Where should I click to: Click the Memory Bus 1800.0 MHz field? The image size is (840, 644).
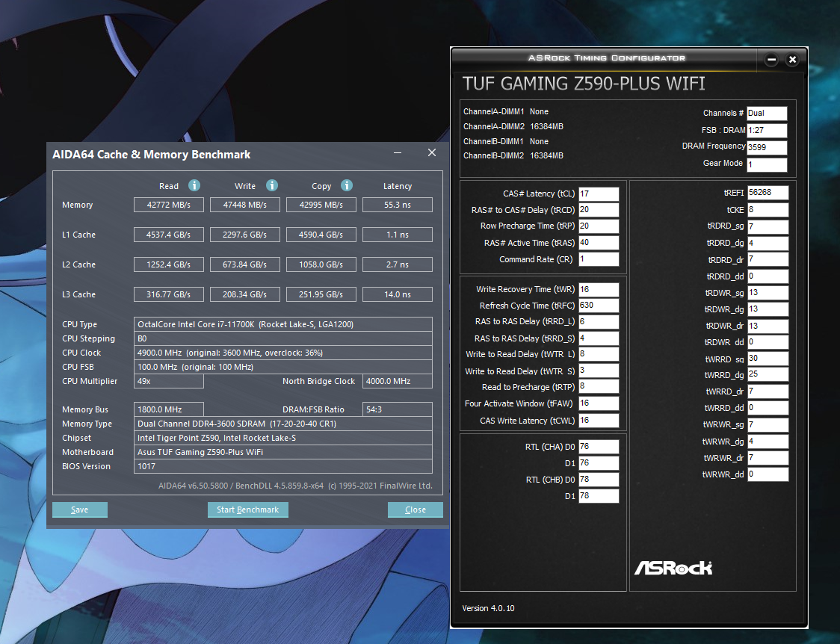[x=169, y=409]
